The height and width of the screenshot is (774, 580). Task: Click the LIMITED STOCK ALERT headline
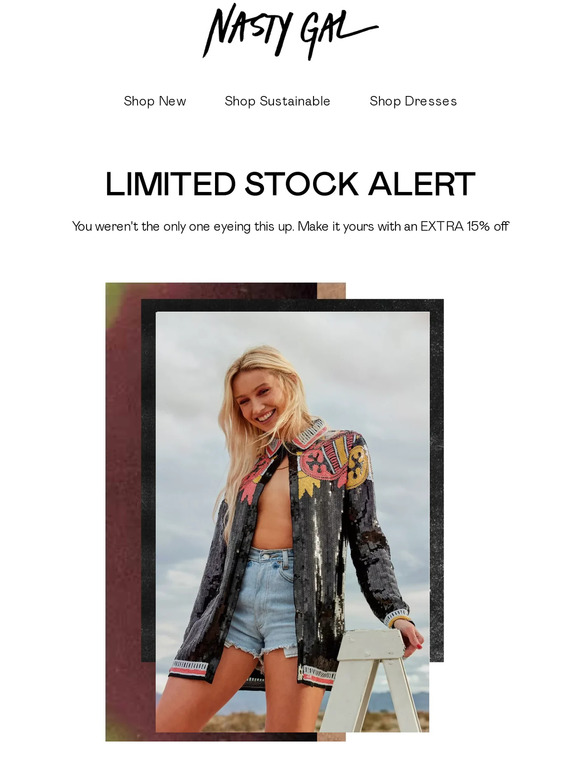[290, 184]
